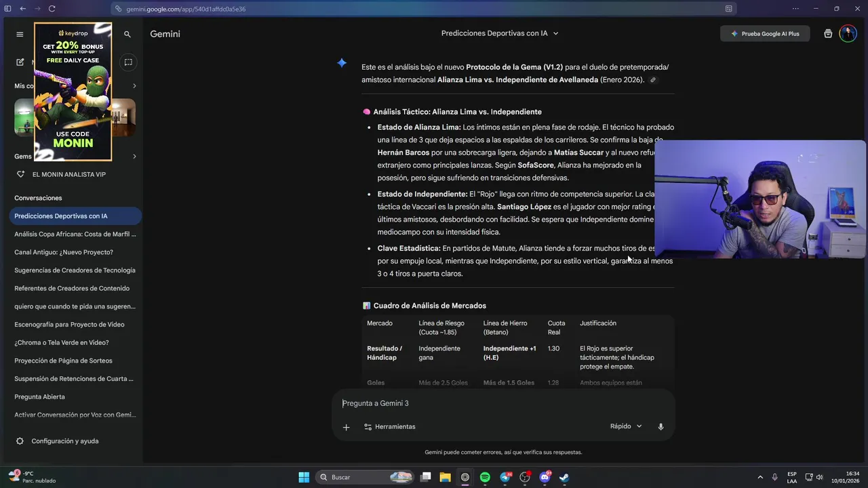The image size is (868, 488).
Task: Click the Task View taskbar icon
Action: tap(426, 477)
